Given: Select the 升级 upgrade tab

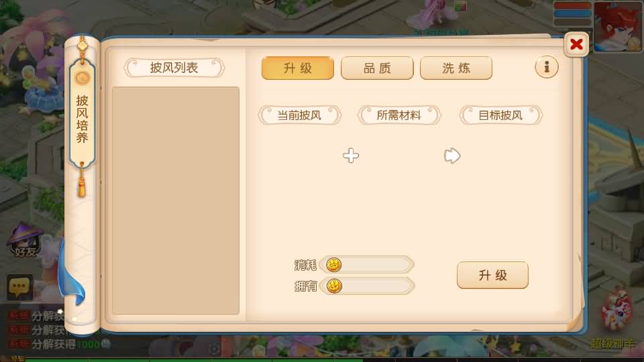Looking at the screenshot, I should point(298,68).
